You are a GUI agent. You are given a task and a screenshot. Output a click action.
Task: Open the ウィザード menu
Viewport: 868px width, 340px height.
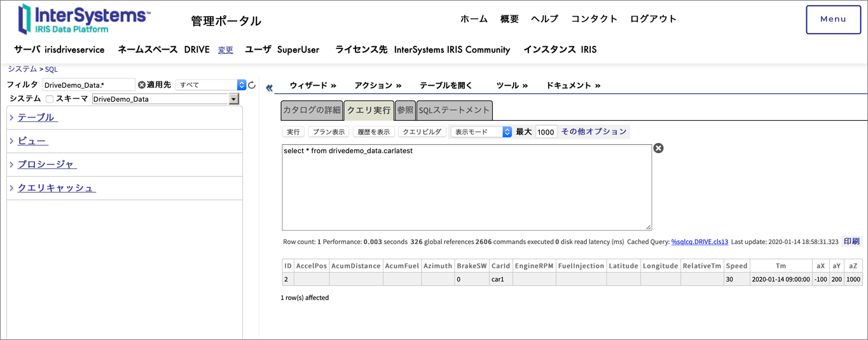click(313, 85)
